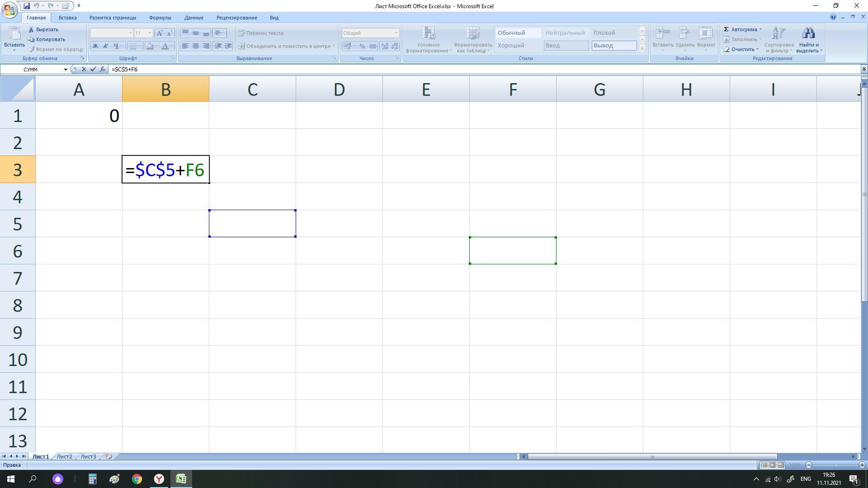Click the Copy (Копировать) command
Image resolution: width=868 pixels, height=488 pixels.
pos(47,39)
